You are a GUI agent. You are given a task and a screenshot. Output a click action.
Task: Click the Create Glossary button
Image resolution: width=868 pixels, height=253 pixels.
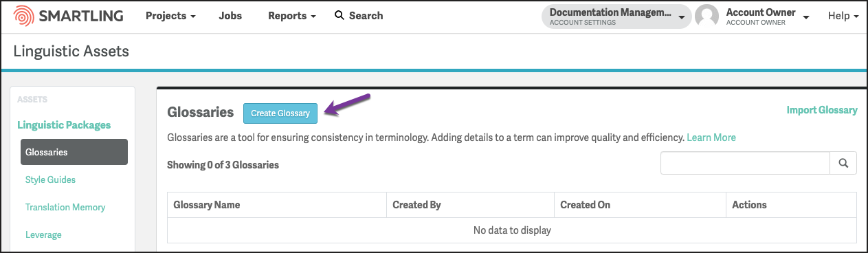pos(280,113)
